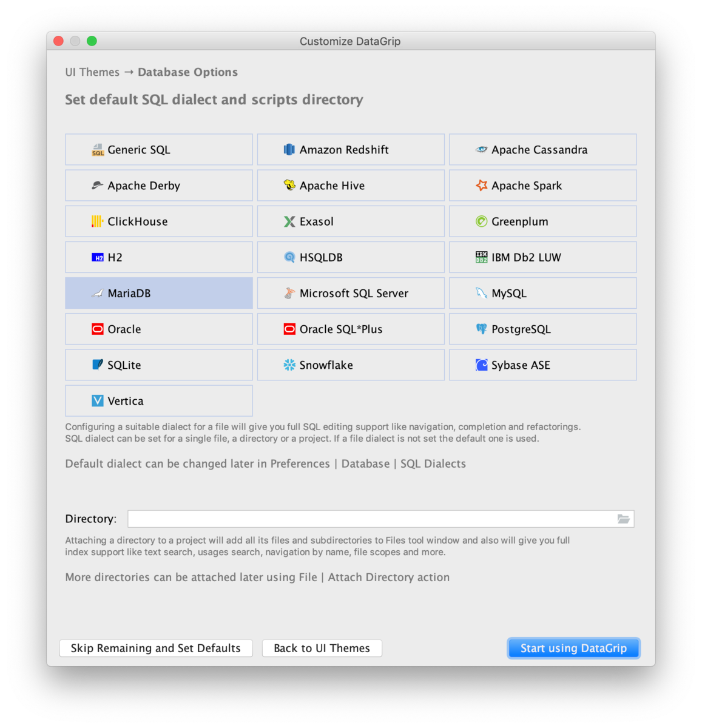Image resolution: width=702 pixels, height=728 pixels.
Task: Select the PostgreSQL elephant icon
Action: pos(481,329)
